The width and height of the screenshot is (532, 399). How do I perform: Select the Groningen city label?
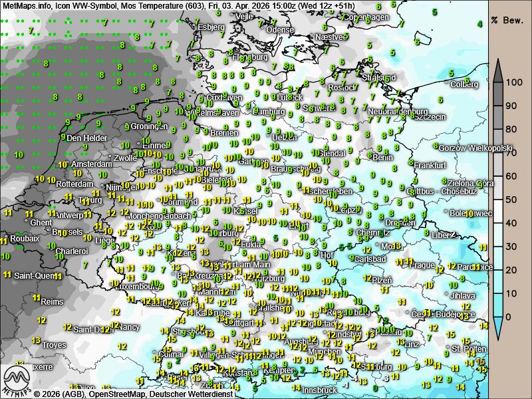(x=149, y=126)
